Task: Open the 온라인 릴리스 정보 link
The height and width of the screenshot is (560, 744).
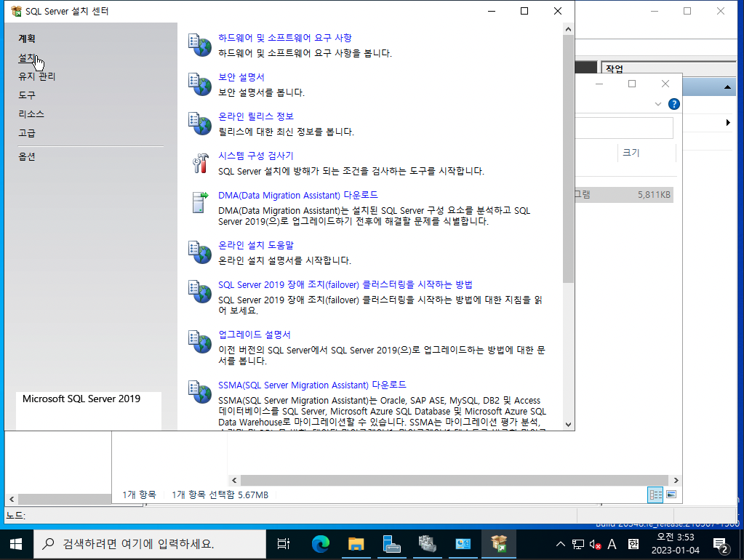Action: click(x=256, y=116)
